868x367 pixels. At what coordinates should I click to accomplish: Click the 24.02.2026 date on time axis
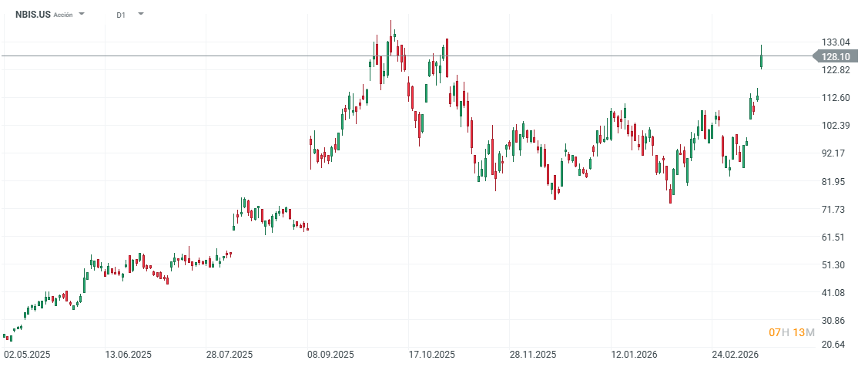tap(735, 355)
